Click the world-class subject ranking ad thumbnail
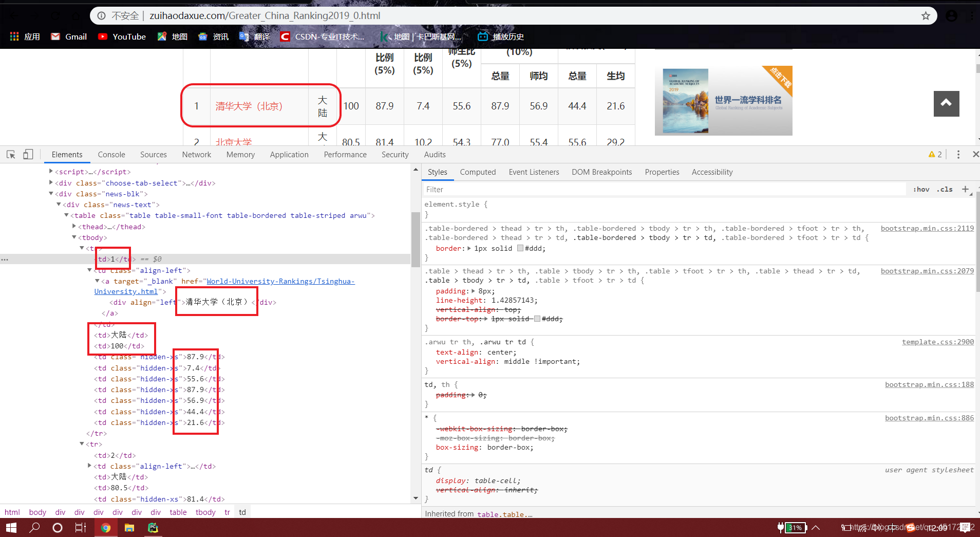Screen dimensions: 980x537 click(x=724, y=101)
